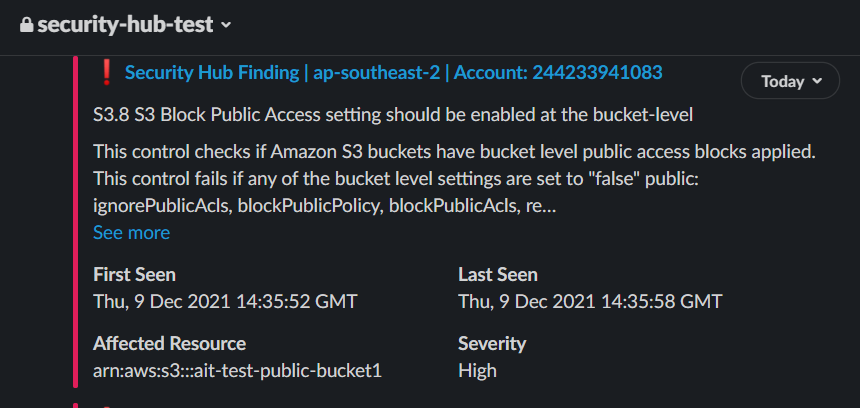Select the First Seen field label

tap(134, 274)
